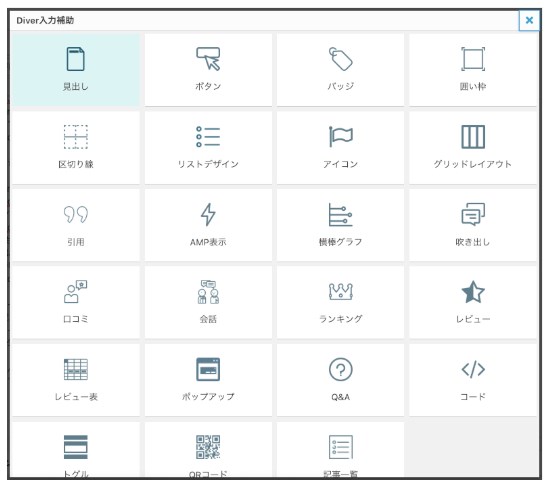Open リストデザイン list design
548x481 pixels.
(x=208, y=148)
